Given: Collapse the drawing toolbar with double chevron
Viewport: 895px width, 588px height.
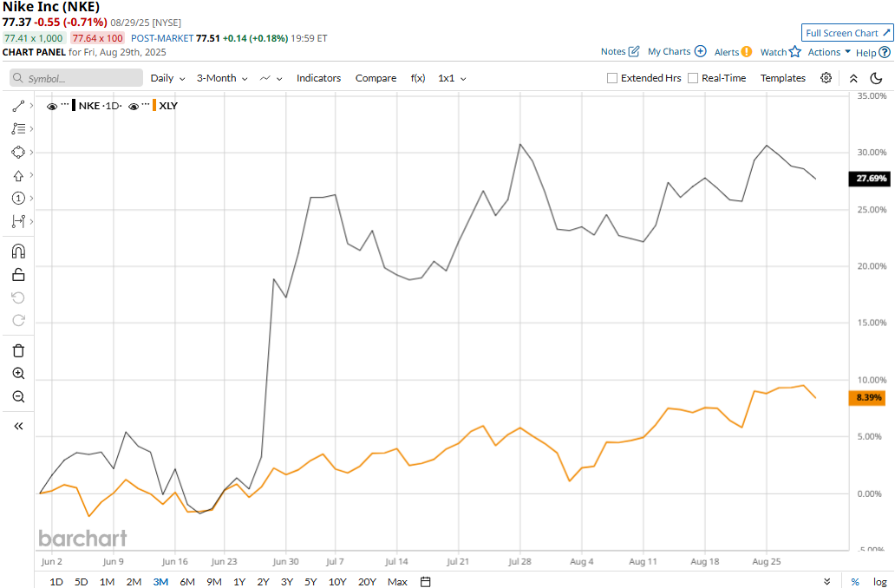Looking at the screenshot, I should tap(18, 426).
